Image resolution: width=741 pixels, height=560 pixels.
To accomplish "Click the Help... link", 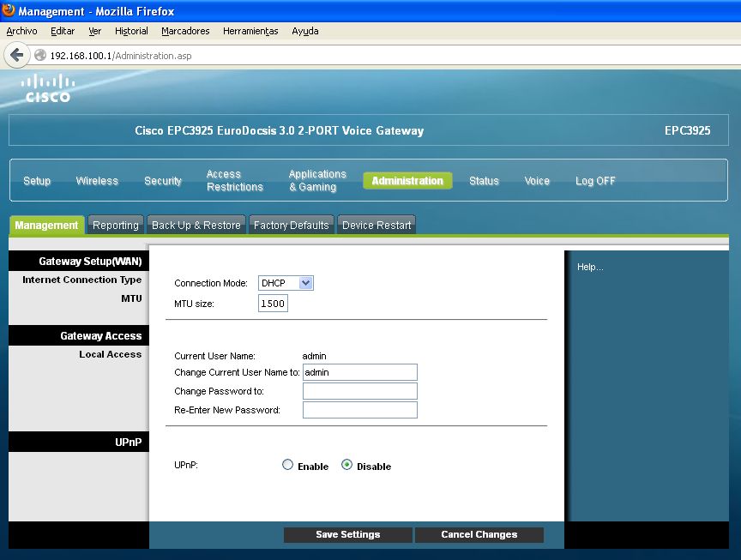I will point(590,267).
